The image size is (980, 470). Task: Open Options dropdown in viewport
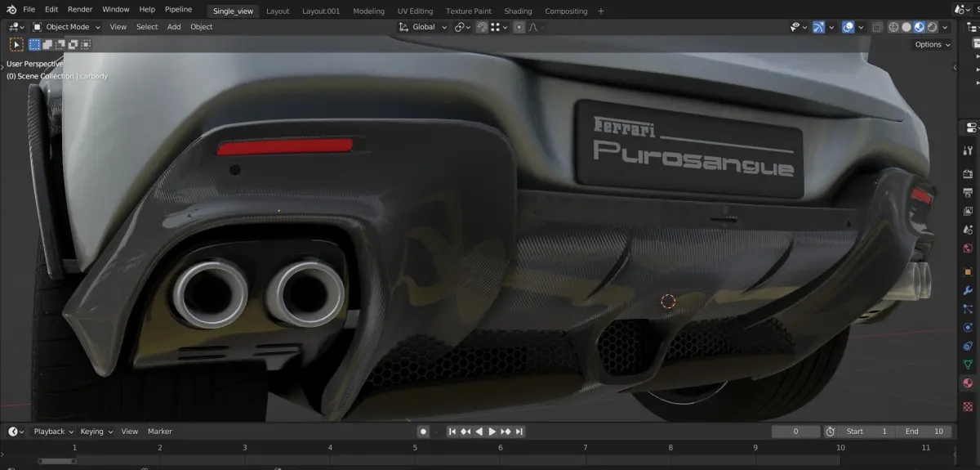pyautogui.click(x=933, y=44)
